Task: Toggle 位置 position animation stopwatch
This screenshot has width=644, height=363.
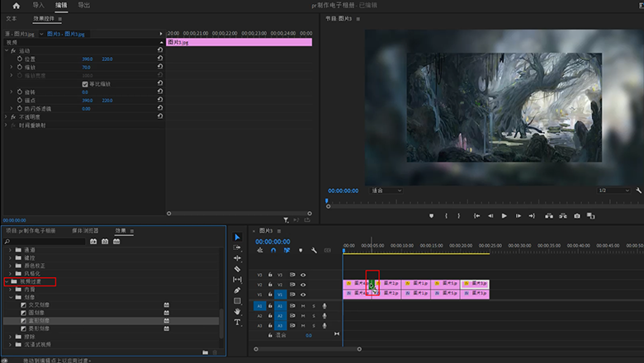Action: pyautogui.click(x=20, y=59)
